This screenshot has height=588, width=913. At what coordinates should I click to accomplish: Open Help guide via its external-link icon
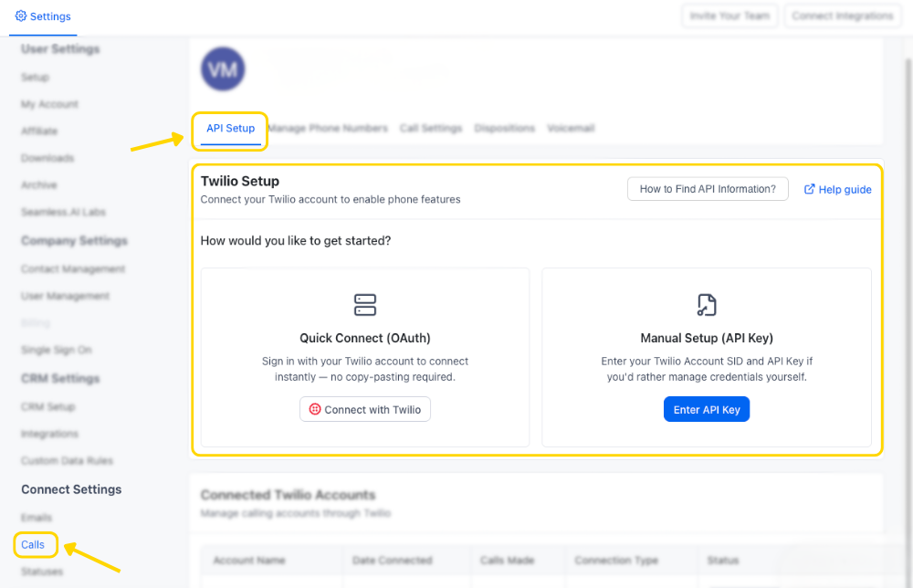[809, 189]
